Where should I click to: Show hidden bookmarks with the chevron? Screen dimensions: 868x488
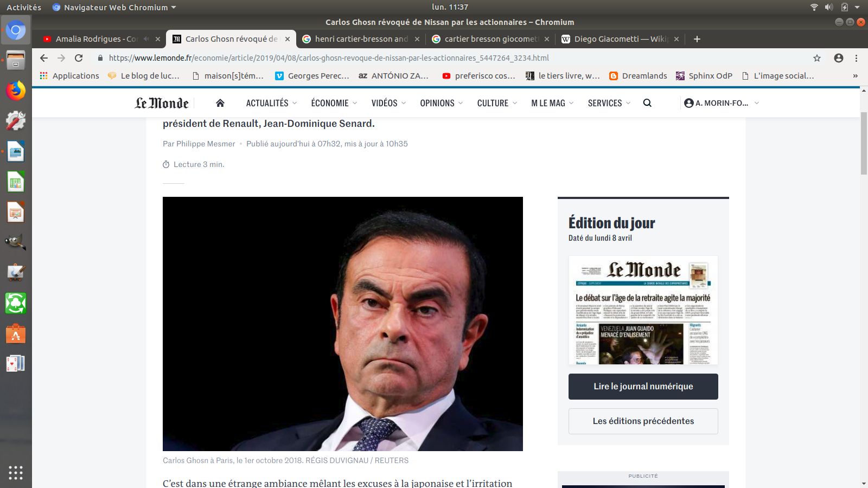point(855,76)
